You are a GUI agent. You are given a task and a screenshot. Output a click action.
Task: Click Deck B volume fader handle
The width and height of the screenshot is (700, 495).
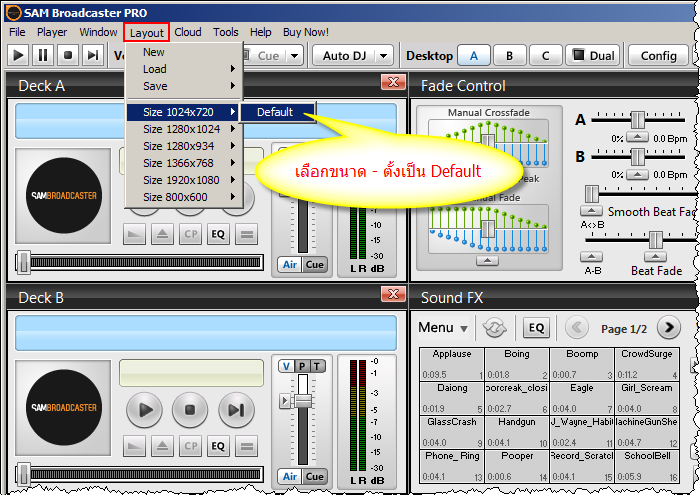303,400
